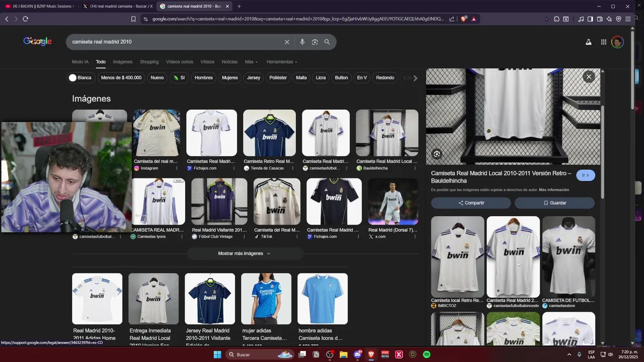
Task: Open the Herramientas dropdown
Action: tap(282, 62)
